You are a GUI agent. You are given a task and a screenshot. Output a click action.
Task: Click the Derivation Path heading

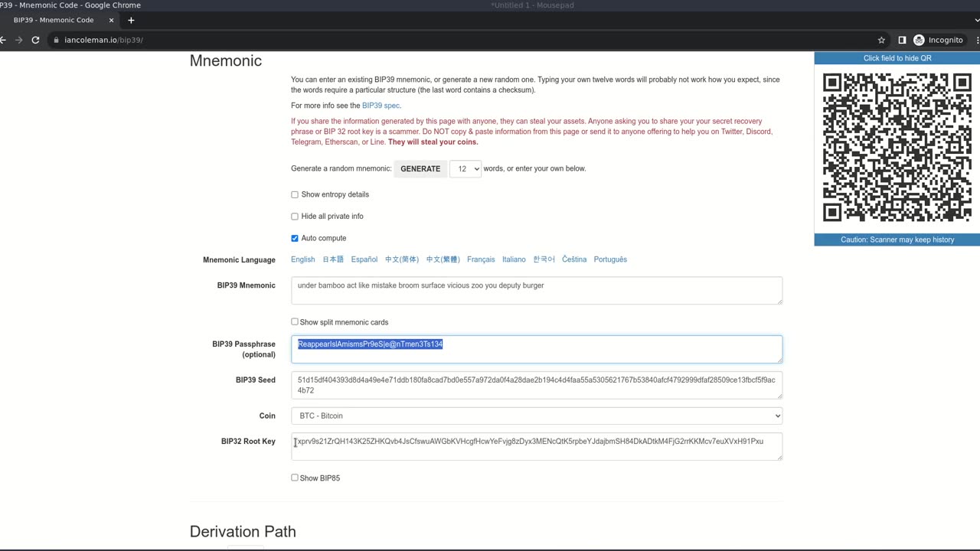(x=243, y=531)
